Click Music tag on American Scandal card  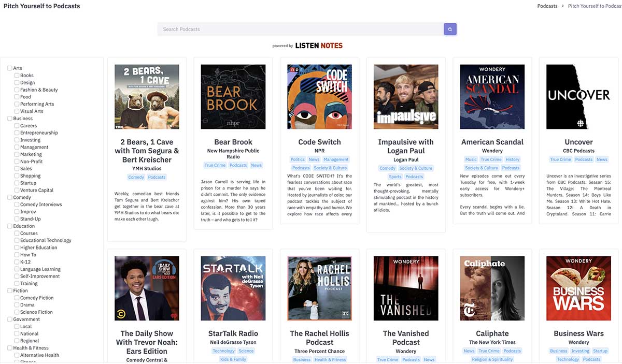471,159
